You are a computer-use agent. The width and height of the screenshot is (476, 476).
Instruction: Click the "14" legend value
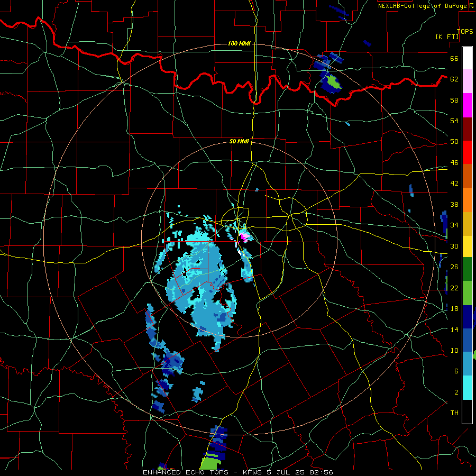click(454, 329)
